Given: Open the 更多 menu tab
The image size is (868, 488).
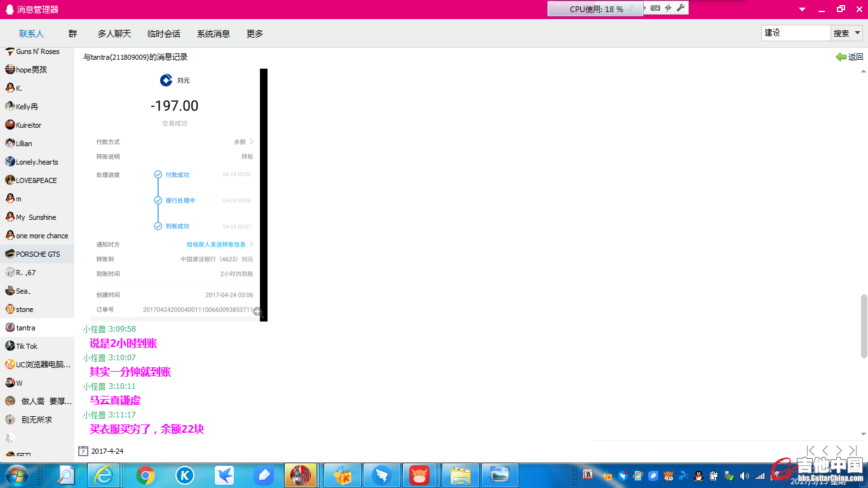Looking at the screenshot, I should tap(254, 34).
